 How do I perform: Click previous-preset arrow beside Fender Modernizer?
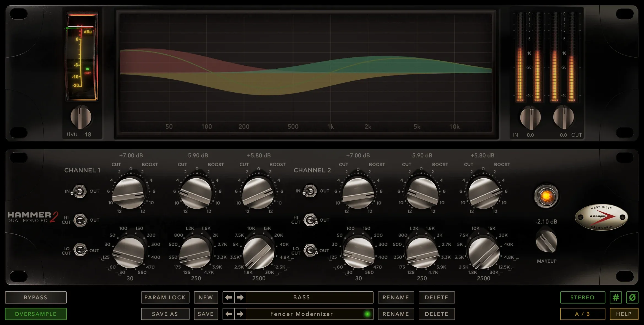(229, 314)
